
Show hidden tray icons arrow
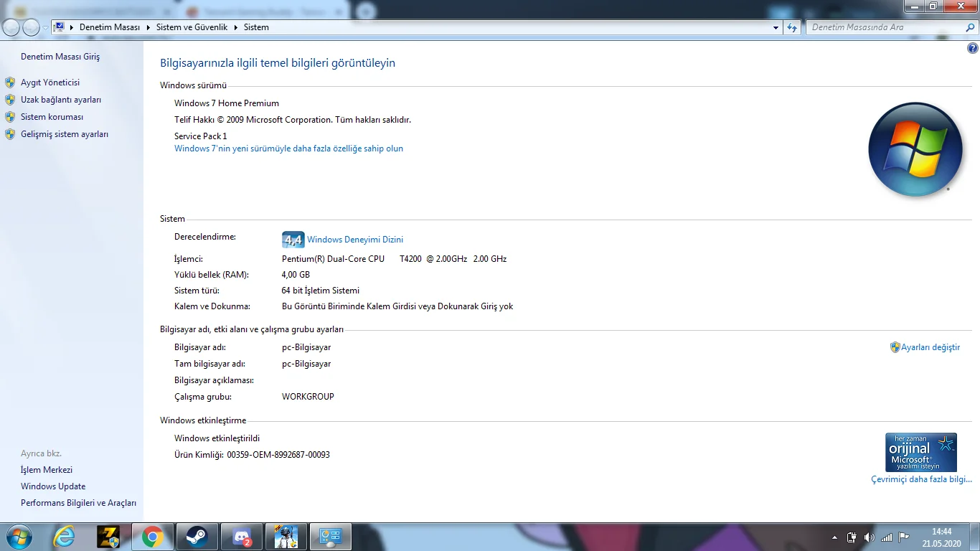[x=834, y=537]
